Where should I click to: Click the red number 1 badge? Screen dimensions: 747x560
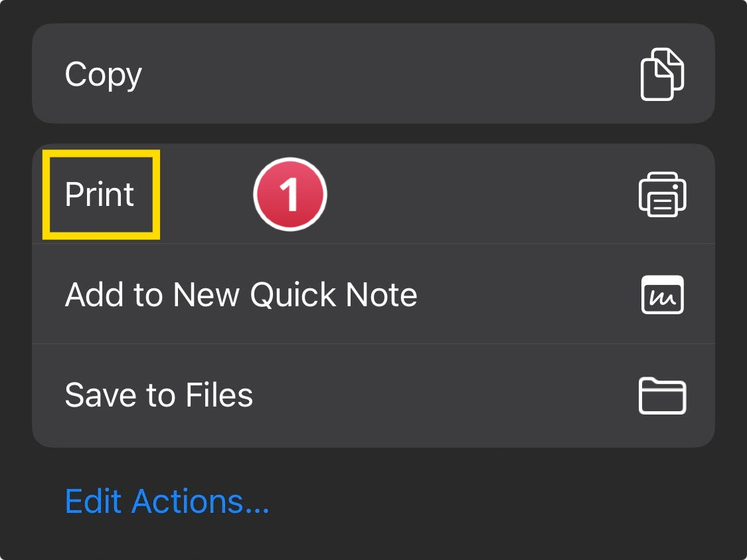coord(290,195)
